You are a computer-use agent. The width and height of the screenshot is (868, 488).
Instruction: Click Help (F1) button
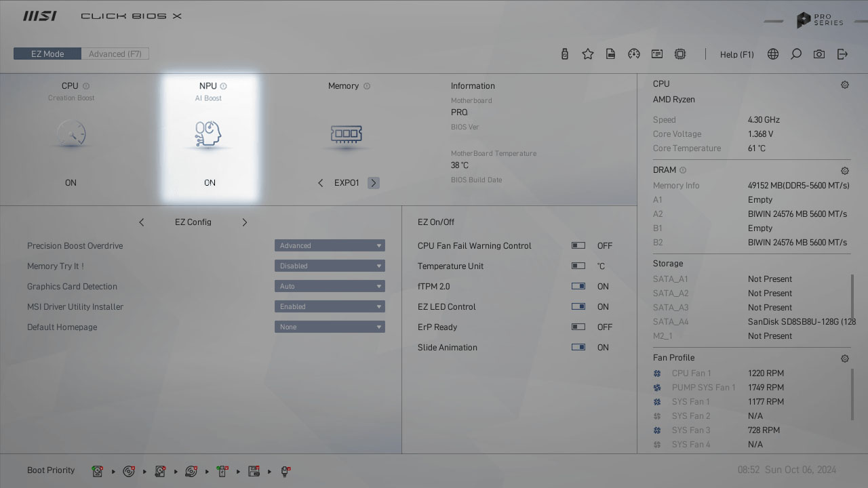(736, 54)
